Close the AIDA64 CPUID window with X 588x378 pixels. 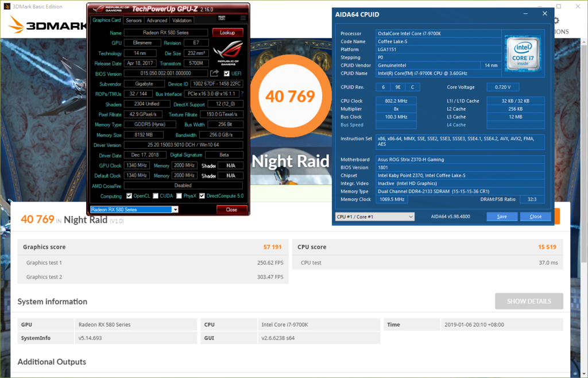[x=545, y=14]
